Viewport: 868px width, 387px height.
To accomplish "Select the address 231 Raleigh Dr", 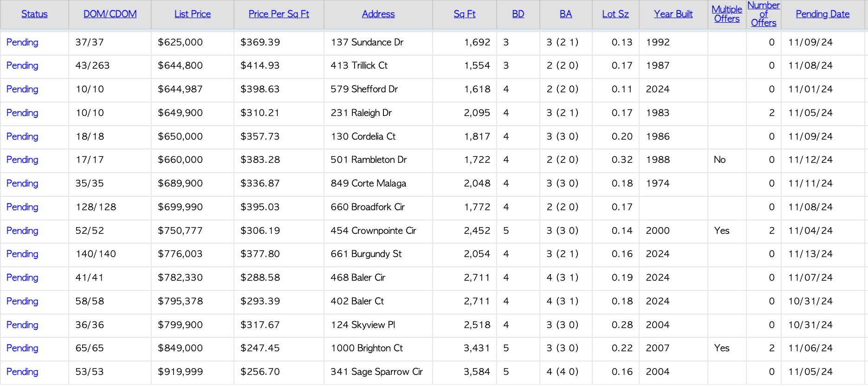I will point(361,113).
